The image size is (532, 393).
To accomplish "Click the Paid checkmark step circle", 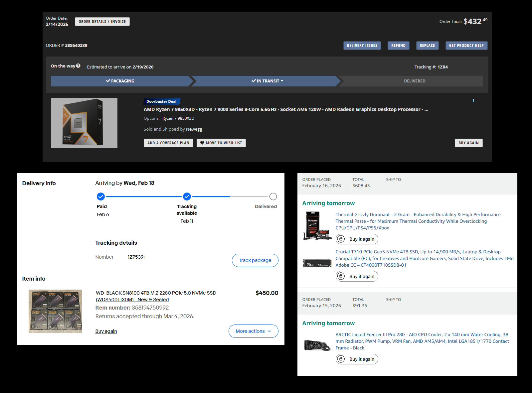I will click(x=101, y=196).
